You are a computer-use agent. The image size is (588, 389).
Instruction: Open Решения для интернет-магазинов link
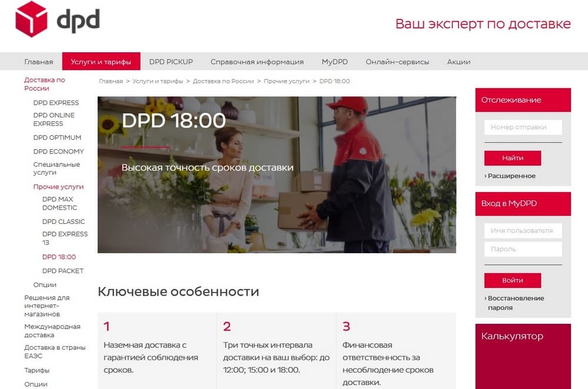[47, 306]
